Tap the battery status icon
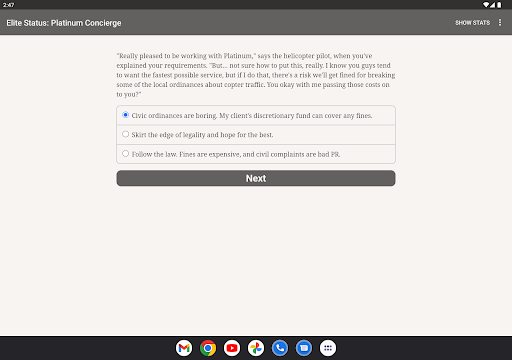This screenshot has width=512, height=360. click(x=499, y=5)
